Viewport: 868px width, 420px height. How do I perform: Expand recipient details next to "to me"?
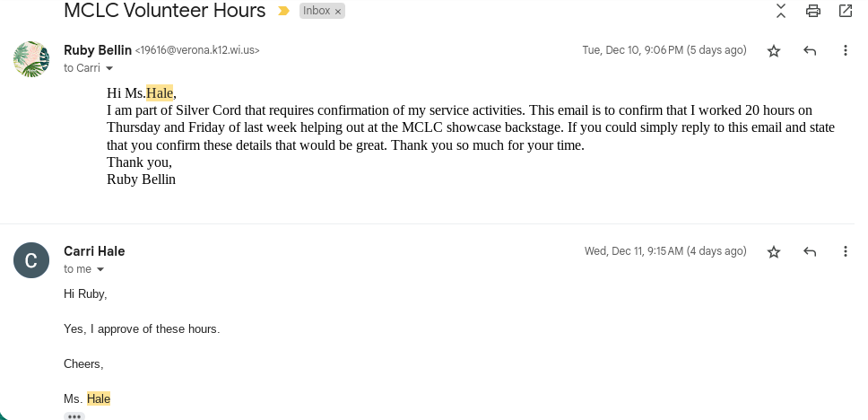100,269
